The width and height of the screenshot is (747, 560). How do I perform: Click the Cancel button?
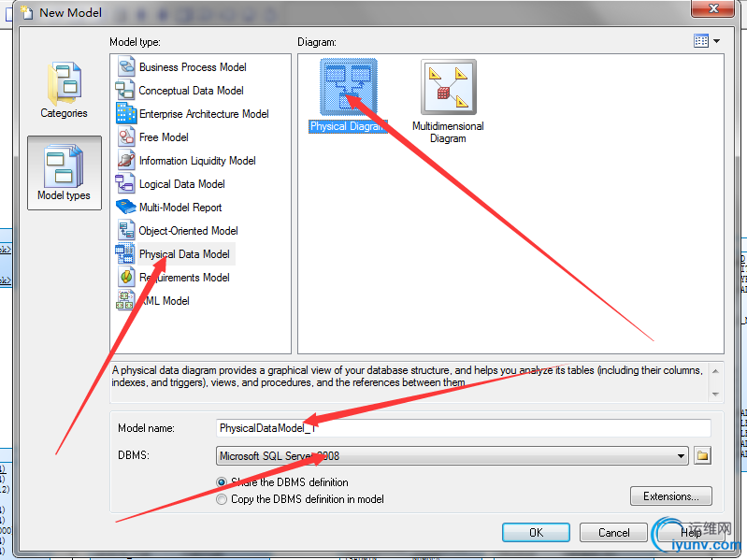(613, 532)
